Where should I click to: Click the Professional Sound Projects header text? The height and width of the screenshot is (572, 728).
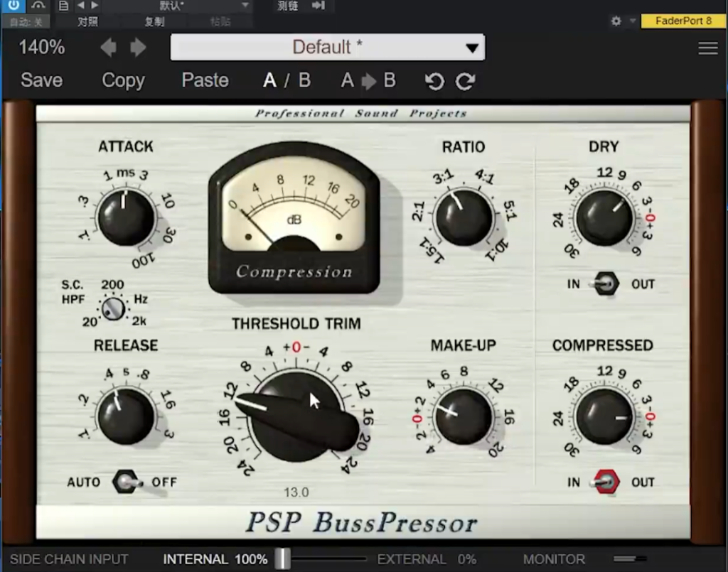(x=360, y=113)
